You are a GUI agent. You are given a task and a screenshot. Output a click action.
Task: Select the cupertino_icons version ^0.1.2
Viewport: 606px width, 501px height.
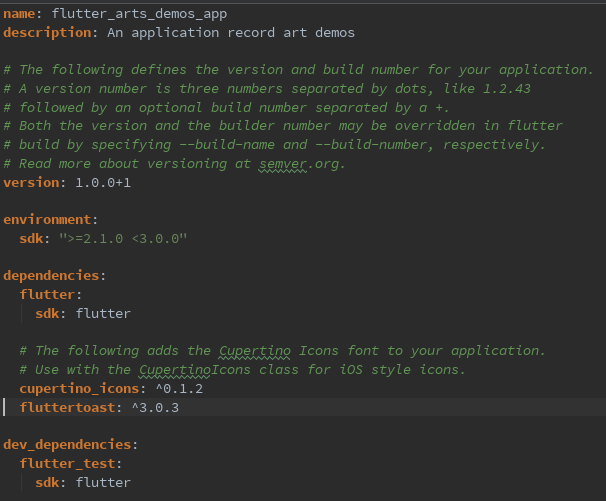coord(179,389)
